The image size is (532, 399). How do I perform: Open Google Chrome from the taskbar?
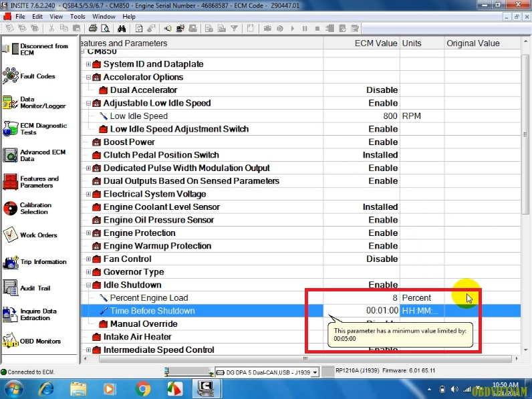point(142,388)
